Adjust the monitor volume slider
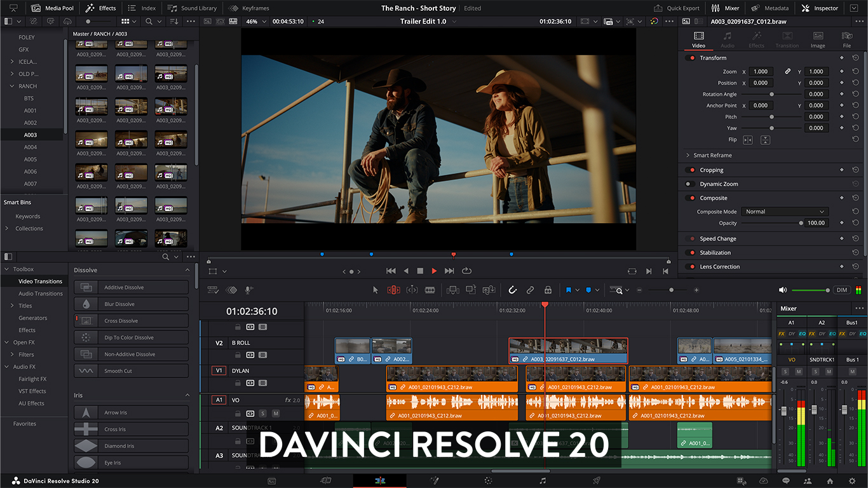Image resolution: width=868 pixels, height=488 pixels. 811,290
